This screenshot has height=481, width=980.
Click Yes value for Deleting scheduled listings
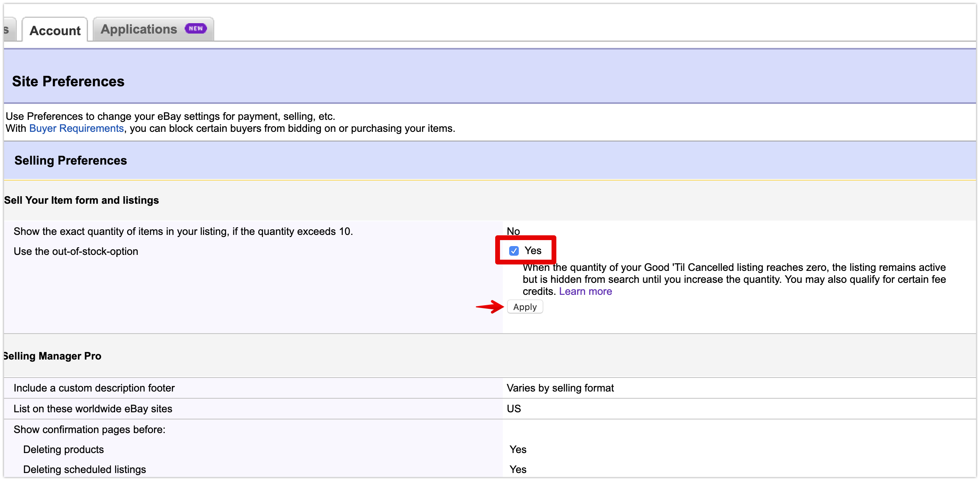pyautogui.click(x=518, y=469)
